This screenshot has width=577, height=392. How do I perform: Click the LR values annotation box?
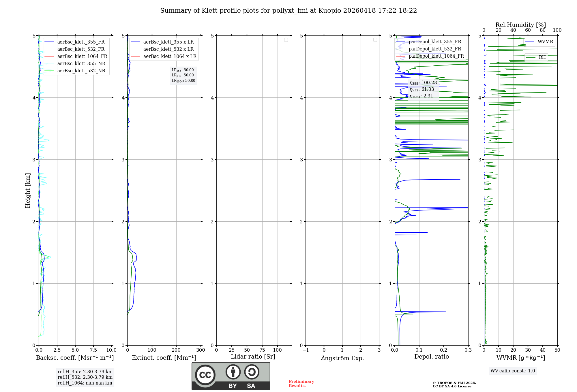[183, 75]
